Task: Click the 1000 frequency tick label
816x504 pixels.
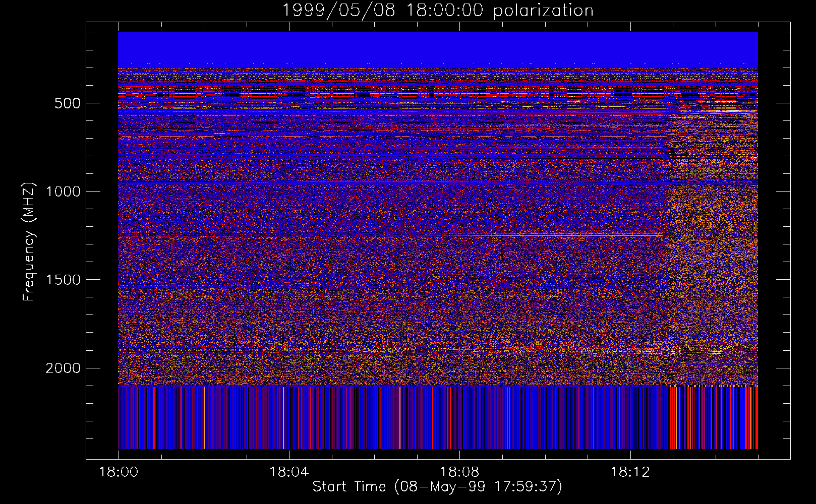Action: coord(63,192)
